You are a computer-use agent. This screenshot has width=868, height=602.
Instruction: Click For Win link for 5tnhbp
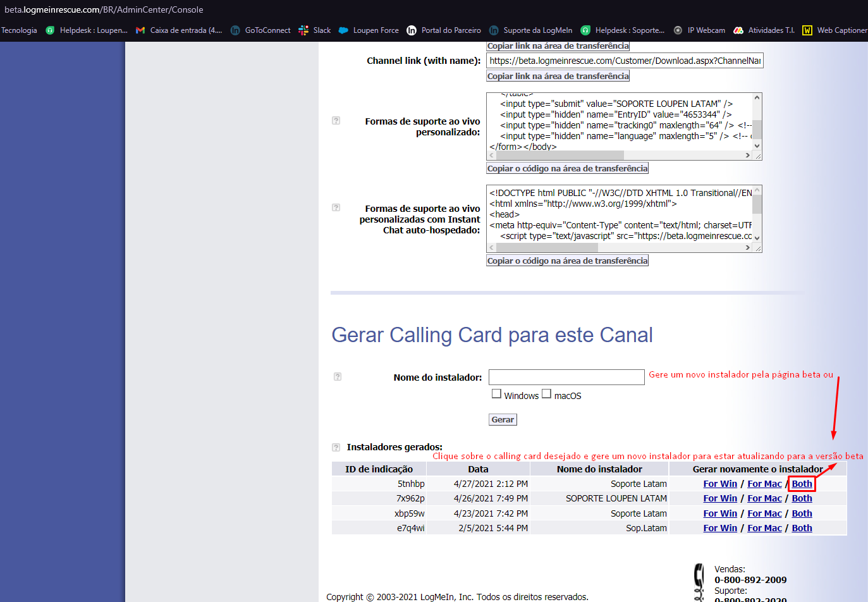click(x=720, y=484)
